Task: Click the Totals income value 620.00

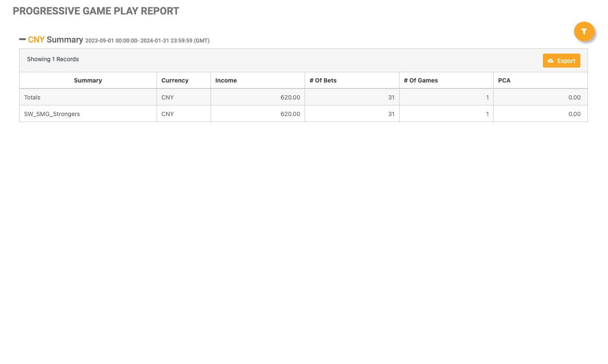Action: 290,97
